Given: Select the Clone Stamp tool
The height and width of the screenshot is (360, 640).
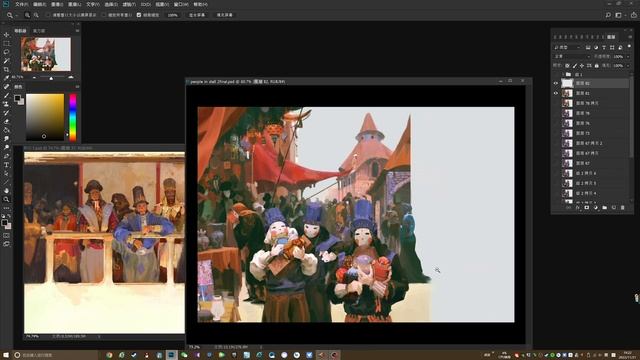Looking at the screenshot, I should [x=6, y=104].
